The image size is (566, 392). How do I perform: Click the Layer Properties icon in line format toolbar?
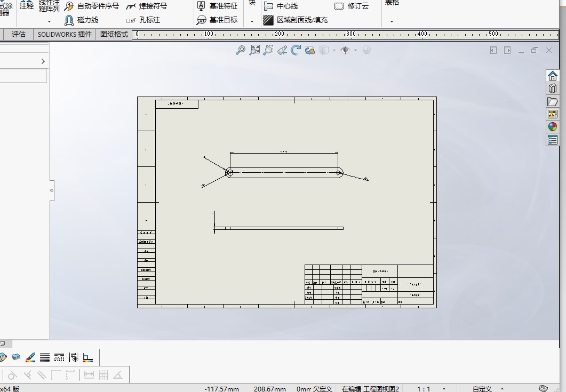[16, 357]
